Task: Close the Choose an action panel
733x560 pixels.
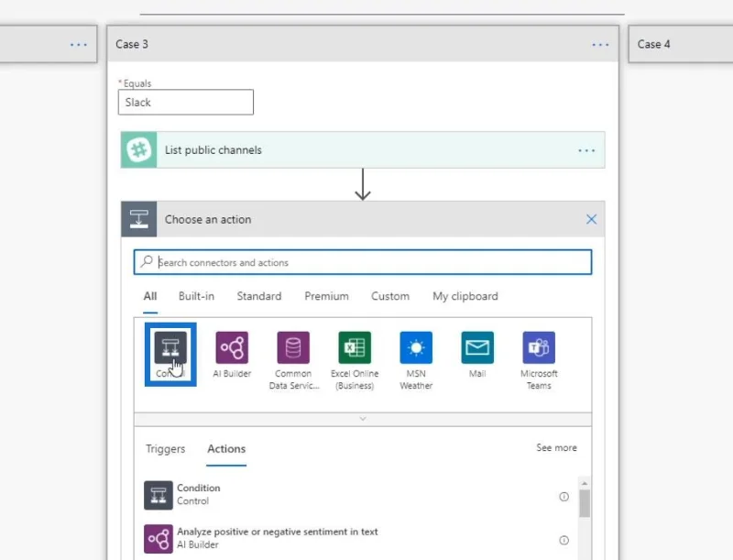Action: pyautogui.click(x=591, y=219)
